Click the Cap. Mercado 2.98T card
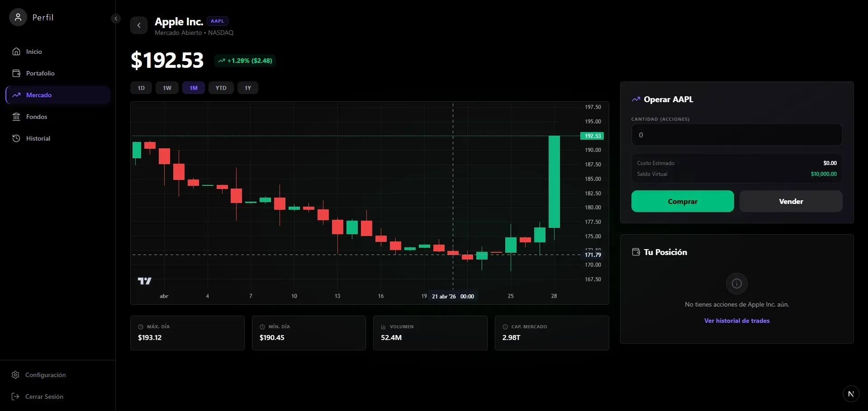 click(552, 333)
